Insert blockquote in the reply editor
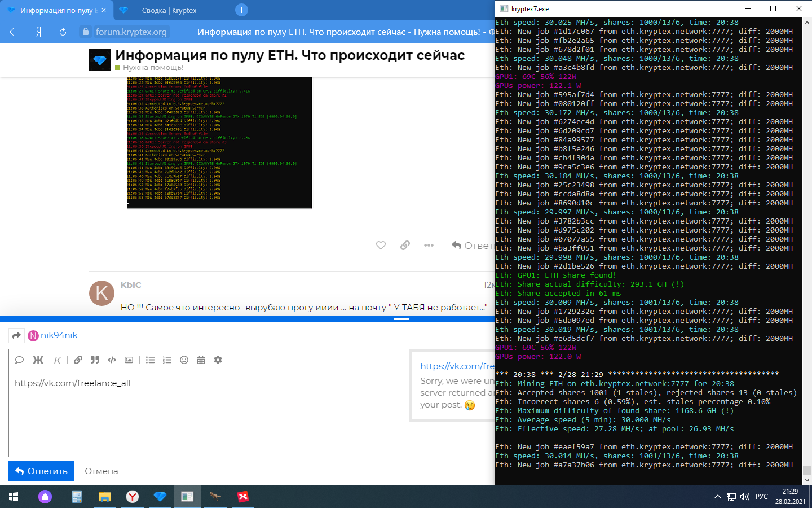 pos(95,360)
